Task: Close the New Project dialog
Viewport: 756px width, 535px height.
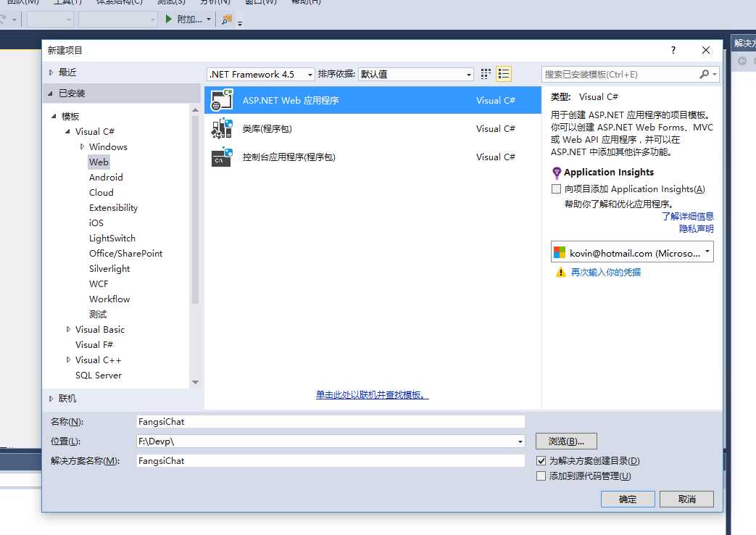Action: click(x=706, y=50)
